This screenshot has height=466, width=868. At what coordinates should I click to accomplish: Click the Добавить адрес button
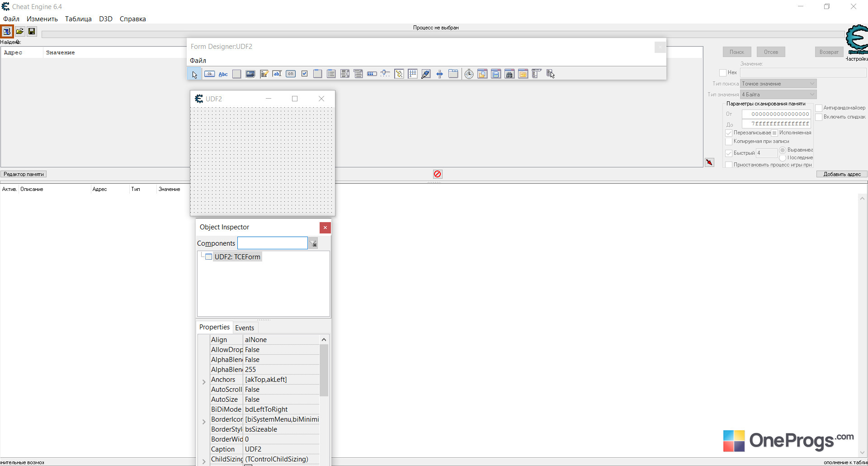842,174
